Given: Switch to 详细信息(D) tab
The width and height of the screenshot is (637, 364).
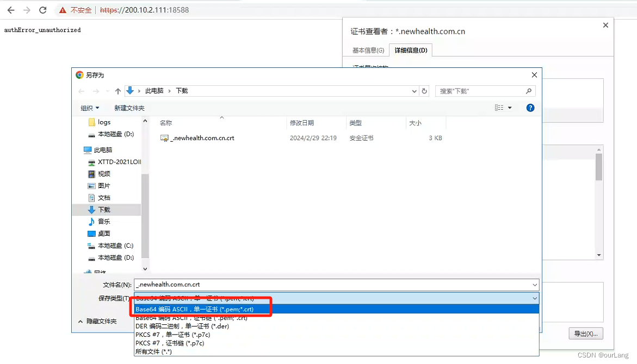Looking at the screenshot, I should point(411,51).
